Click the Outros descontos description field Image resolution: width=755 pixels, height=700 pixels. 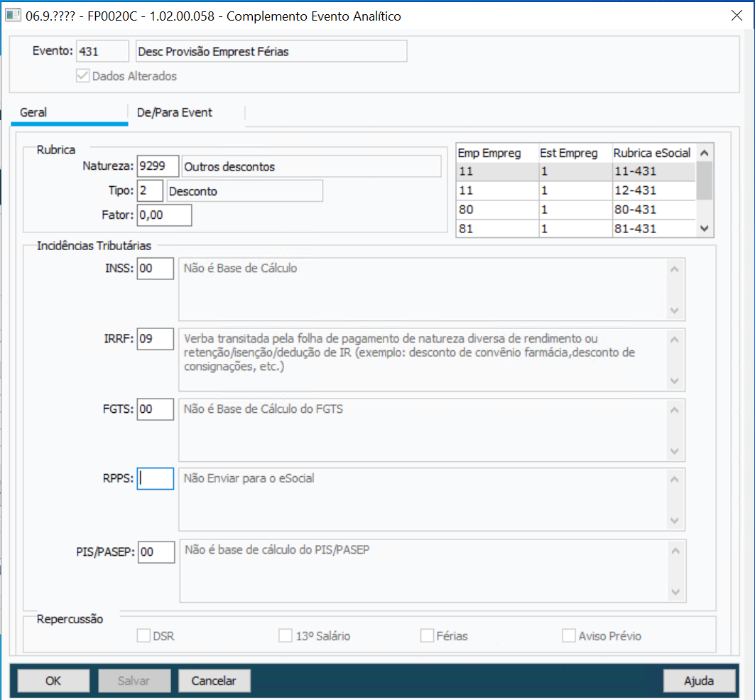[312, 166]
